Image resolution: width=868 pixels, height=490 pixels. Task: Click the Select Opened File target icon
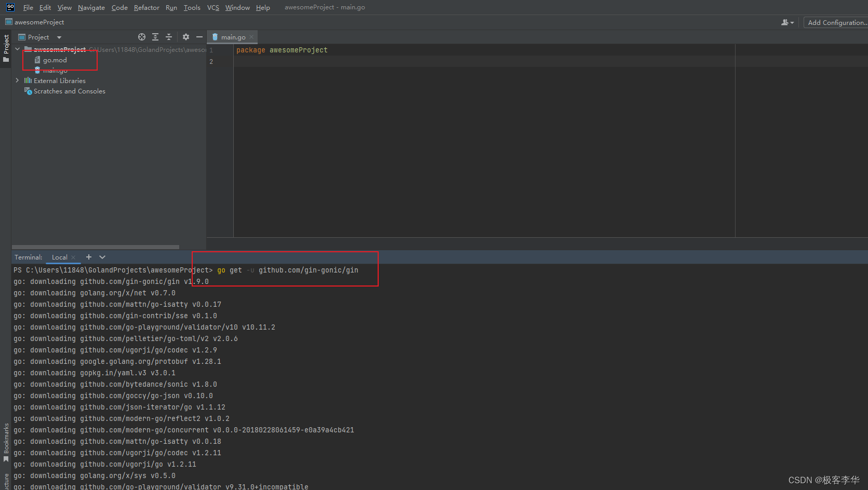pos(142,37)
